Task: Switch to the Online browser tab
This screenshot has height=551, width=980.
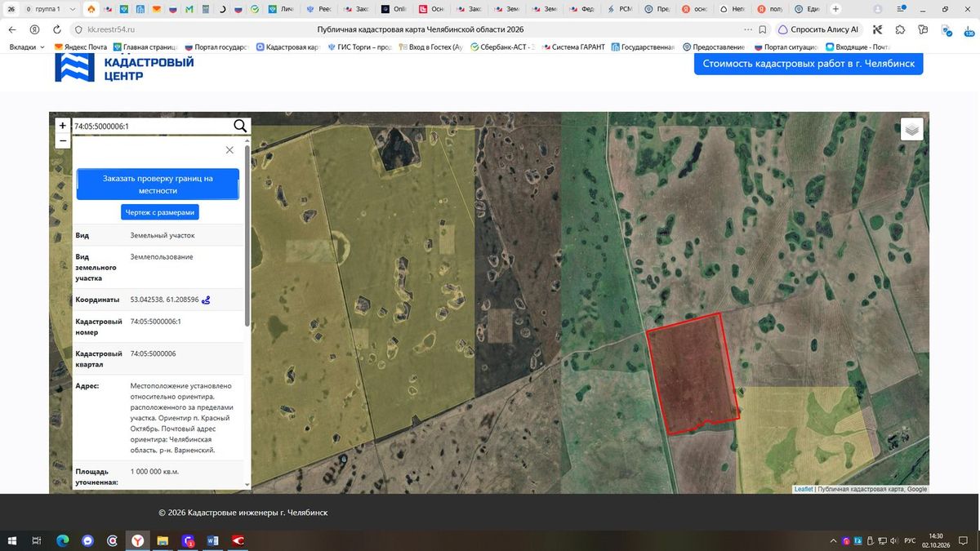Action: tap(395, 9)
